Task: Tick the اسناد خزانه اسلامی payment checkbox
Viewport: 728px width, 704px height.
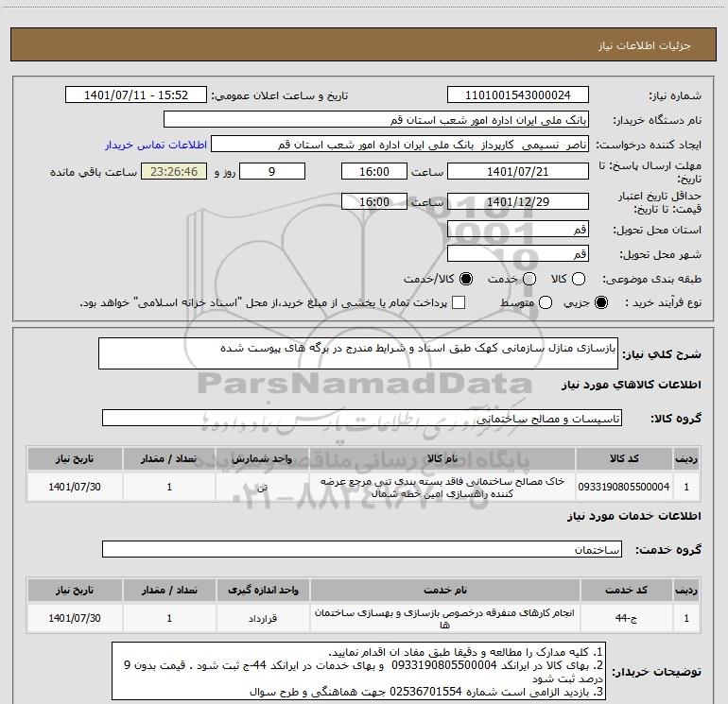Action: click(459, 302)
